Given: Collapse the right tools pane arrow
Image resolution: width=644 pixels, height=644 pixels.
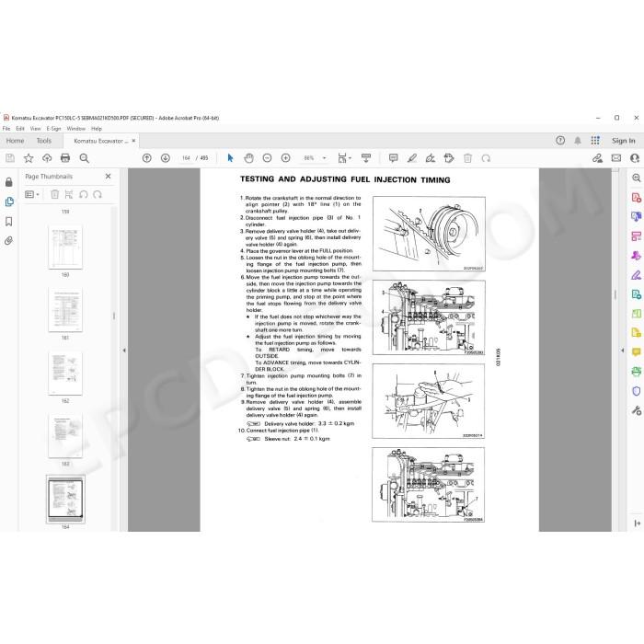Looking at the screenshot, I should 623,351.
